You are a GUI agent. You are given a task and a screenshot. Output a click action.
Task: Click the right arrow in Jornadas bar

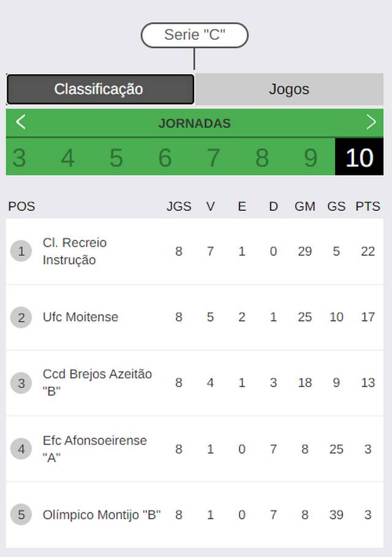pyautogui.click(x=371, y=122)
